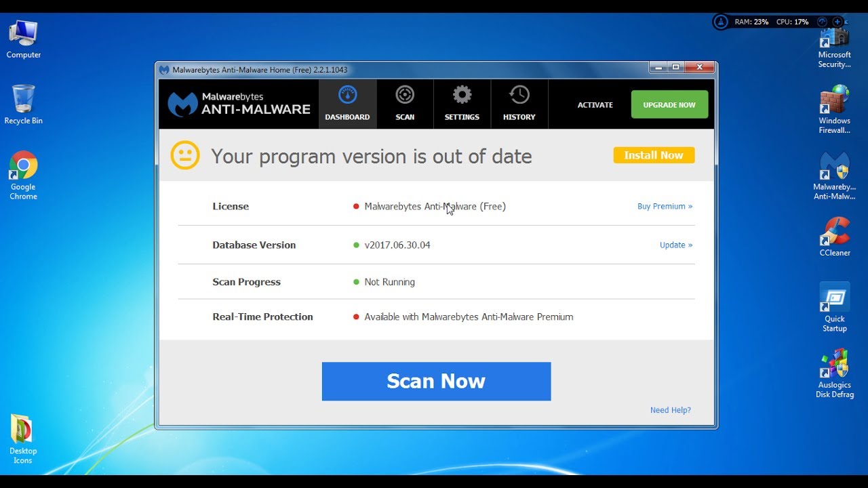The width and height of the screenshot is (868, 488).
Task: Click the yellow Install Now button
Action: pos(654,155)
